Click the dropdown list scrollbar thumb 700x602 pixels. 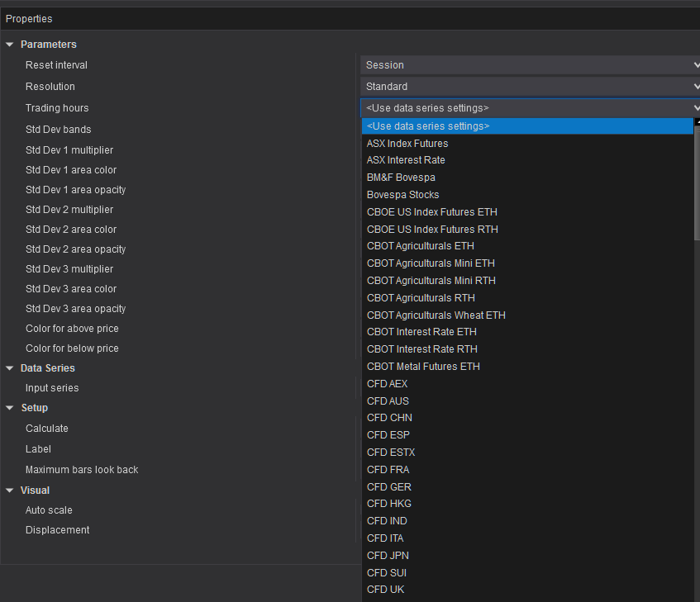coord(697,182)
